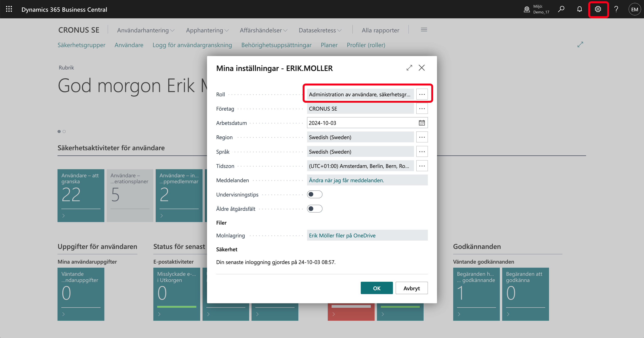This screenshot has height=338, width=644.
Task: Open the Roll lookup ellipsis button
Action: point(422,94)
